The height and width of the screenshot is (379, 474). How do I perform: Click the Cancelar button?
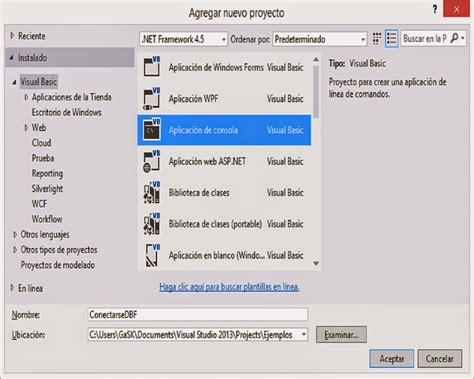440,359
